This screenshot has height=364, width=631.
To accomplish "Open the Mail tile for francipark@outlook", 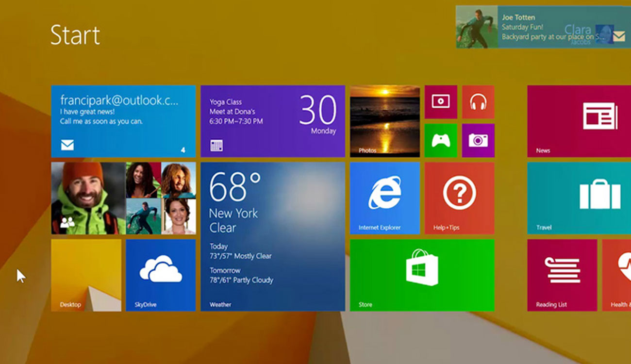I will (x=123, y=121).
